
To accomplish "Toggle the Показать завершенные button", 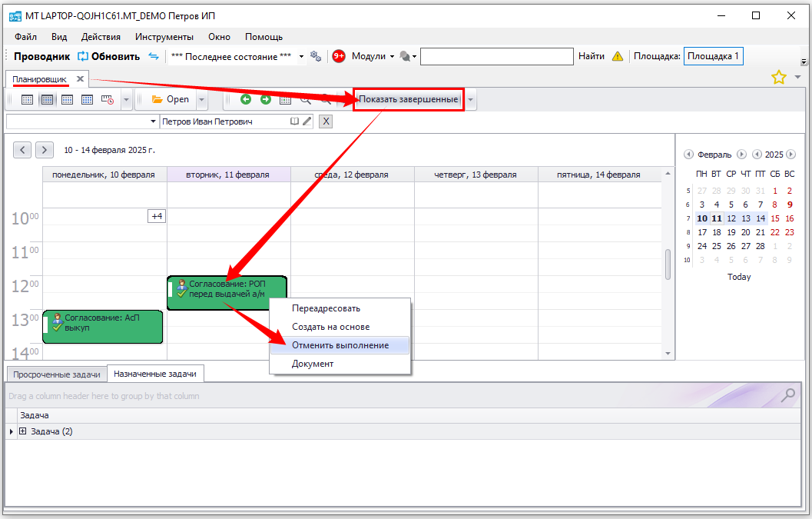I will tap(408, 99).
